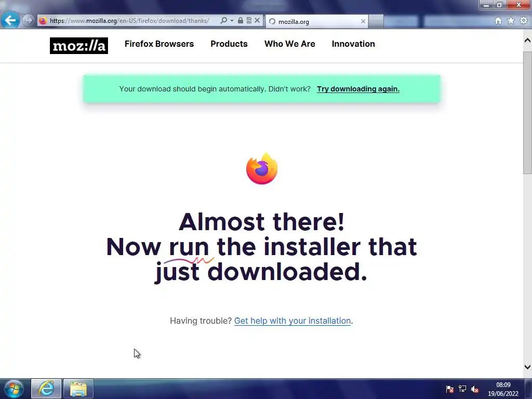The height and width of the screenshot is (399, 532).
Task: Click the search magnifier in address bar
Action: [223, 21]
